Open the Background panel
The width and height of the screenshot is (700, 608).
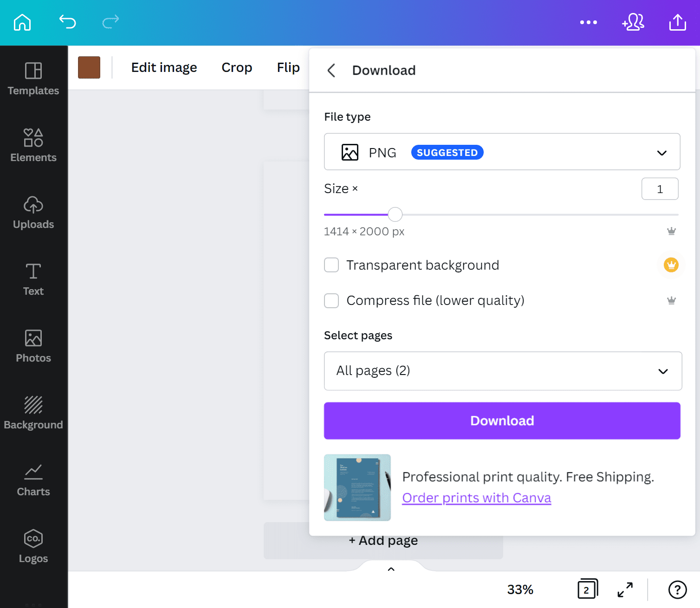click(x=33, y=413)
